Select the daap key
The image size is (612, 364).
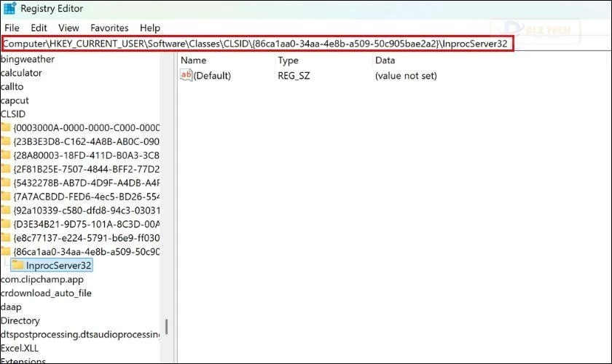(11, 307)
